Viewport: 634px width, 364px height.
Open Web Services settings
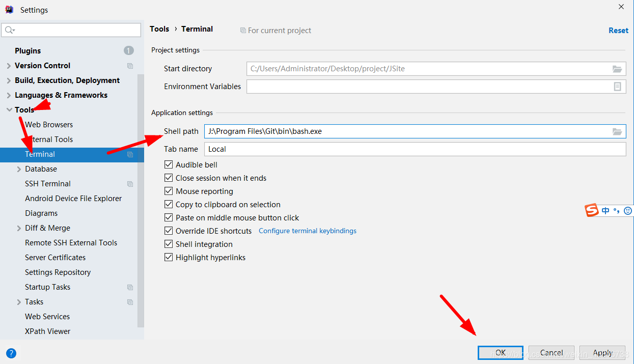point(47,317)
